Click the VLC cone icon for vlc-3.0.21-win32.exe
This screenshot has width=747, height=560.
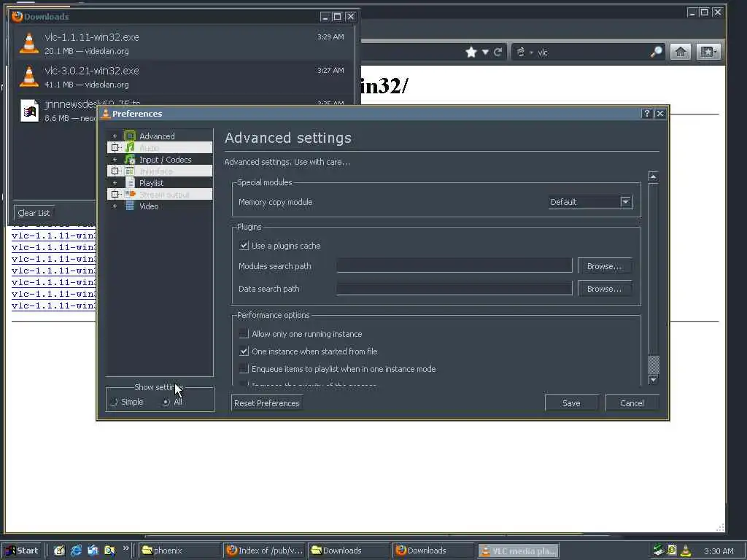pos(29,76)
